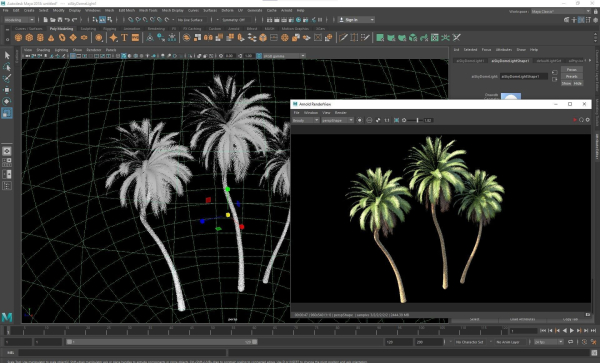Create a polygon cylinder from shelf
The image size is (600, 363).
click(x=40, y=37)
